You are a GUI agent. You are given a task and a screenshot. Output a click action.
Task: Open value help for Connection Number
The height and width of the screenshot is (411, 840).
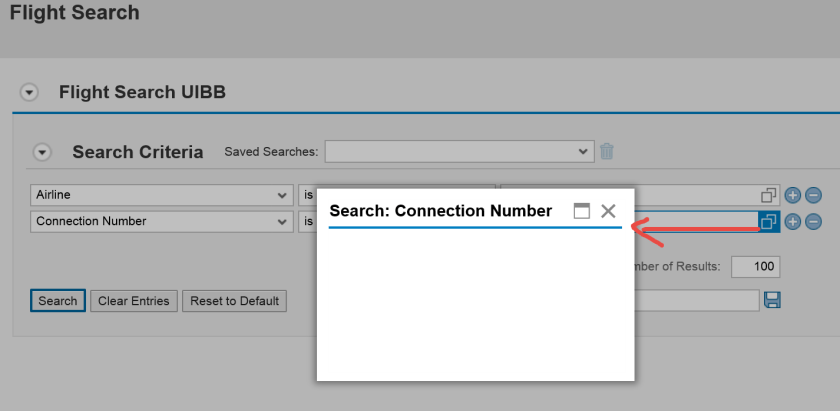(769, 221)
